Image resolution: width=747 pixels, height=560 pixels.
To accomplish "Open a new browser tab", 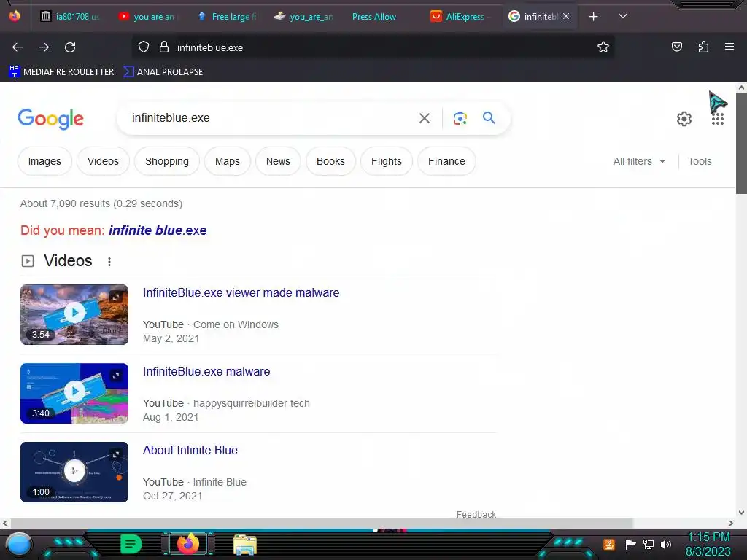I will [x=593, y=17].
